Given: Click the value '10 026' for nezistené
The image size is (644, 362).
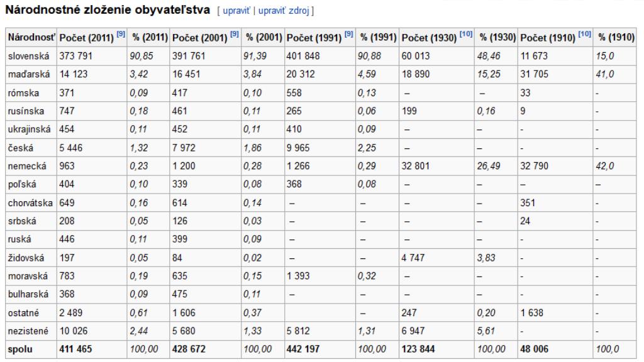Looking at the screenshot, I should [x=74, y=331].
